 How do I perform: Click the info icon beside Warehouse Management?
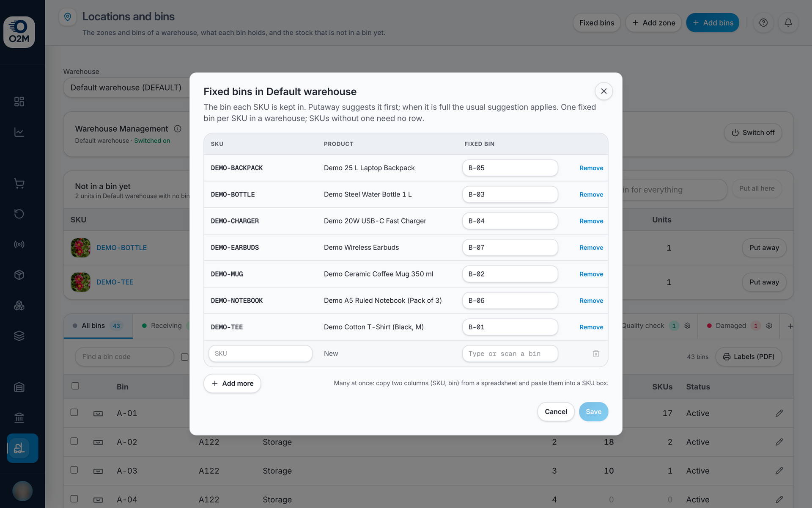point(178,129)
